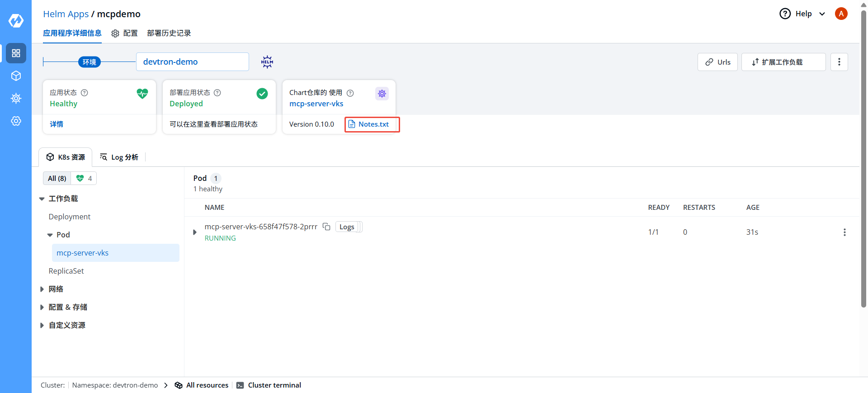Image resolution: width=868 pixels, height=393 pixels.
Task: Open the Applications grid icon in sidebar
Action: coord(16,53)
